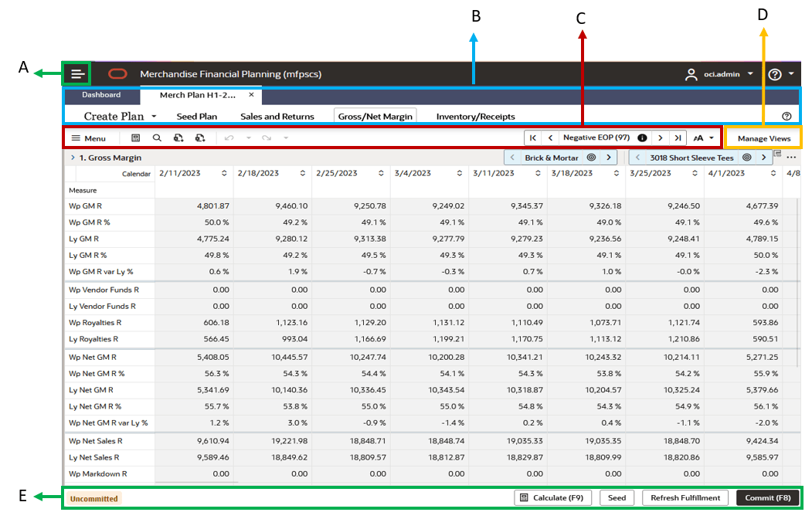Viewport: 812px width, 519px height.
Task: Select the Gross/Net Margin step
Action: (375, 117)
